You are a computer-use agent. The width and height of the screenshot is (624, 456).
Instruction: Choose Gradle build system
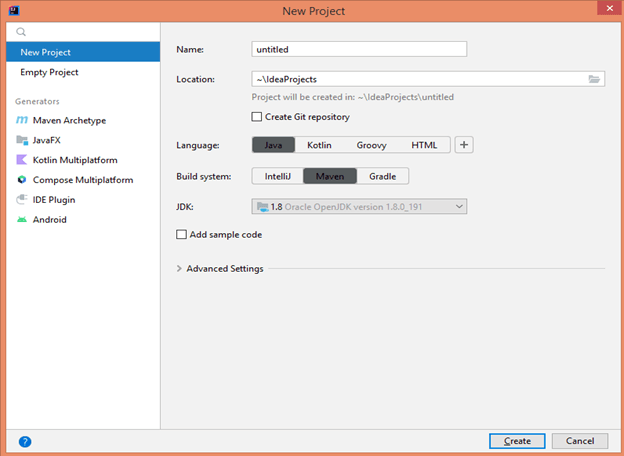tap(382, 176)
